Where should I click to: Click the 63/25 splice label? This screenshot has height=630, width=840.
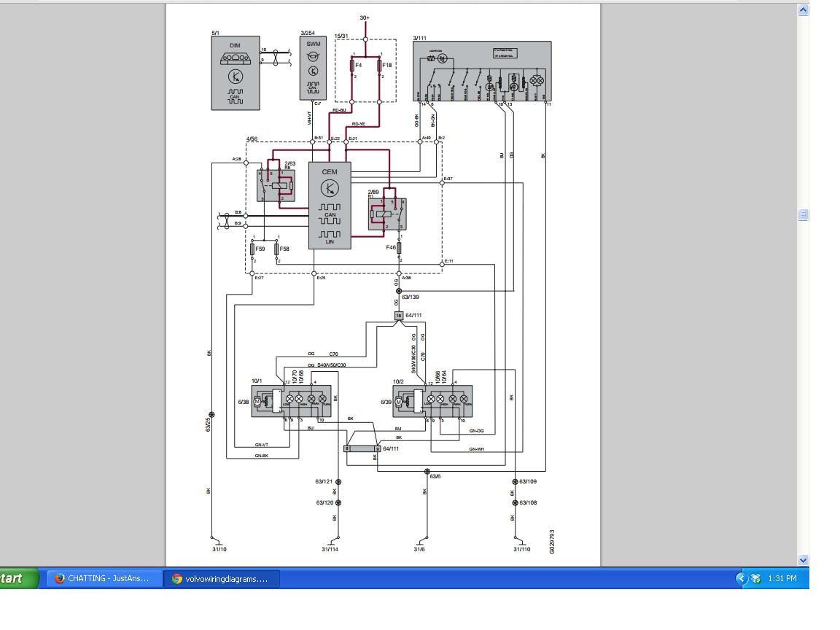click(x=209, y=425)
